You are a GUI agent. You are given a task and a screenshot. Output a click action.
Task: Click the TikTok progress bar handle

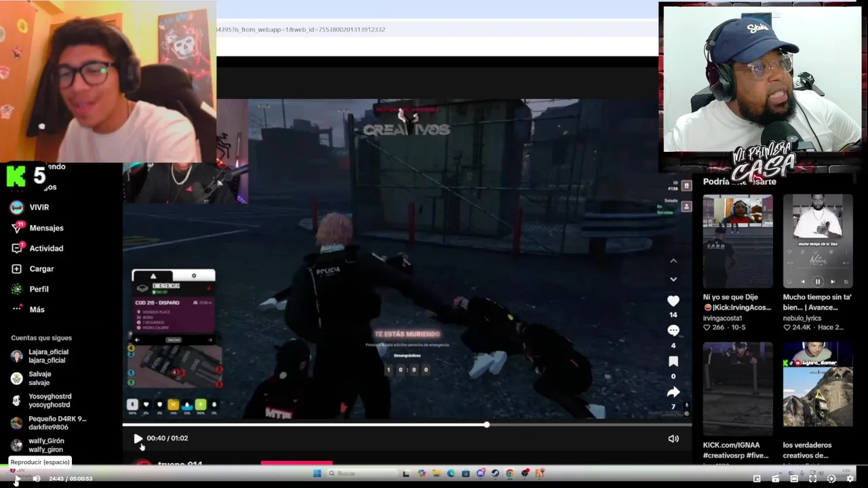[487, 425]
